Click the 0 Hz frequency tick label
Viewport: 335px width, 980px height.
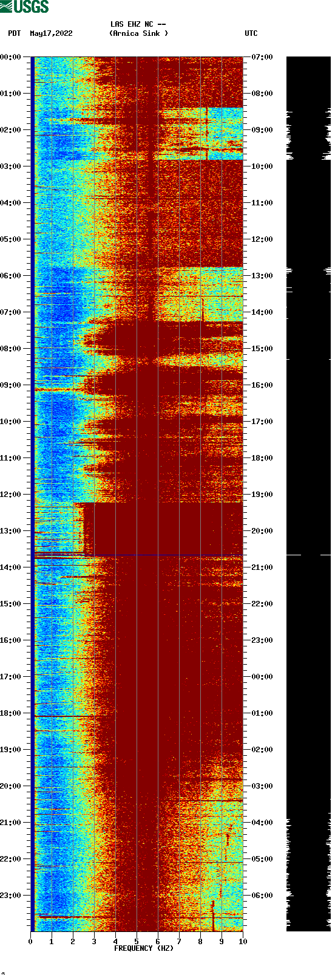[x=30, y=942]
